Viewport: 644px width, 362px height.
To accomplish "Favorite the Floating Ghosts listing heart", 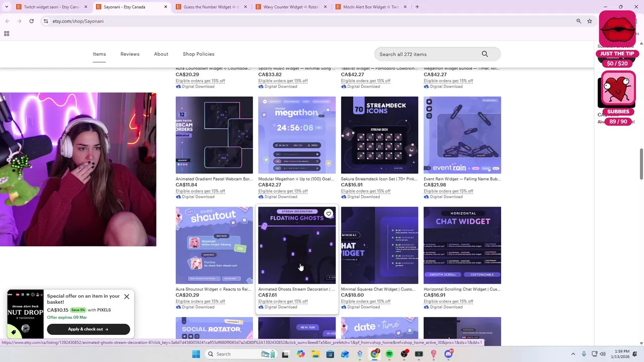I will pos(329,214).
